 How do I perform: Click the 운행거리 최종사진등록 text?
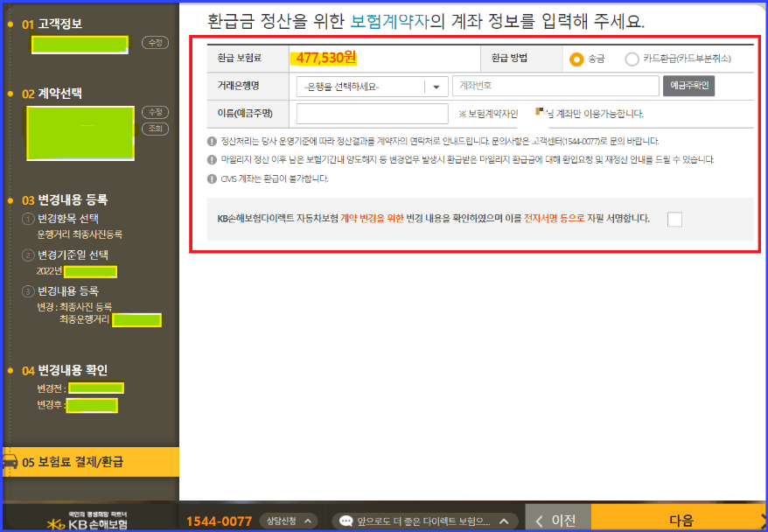click(80, 234)
